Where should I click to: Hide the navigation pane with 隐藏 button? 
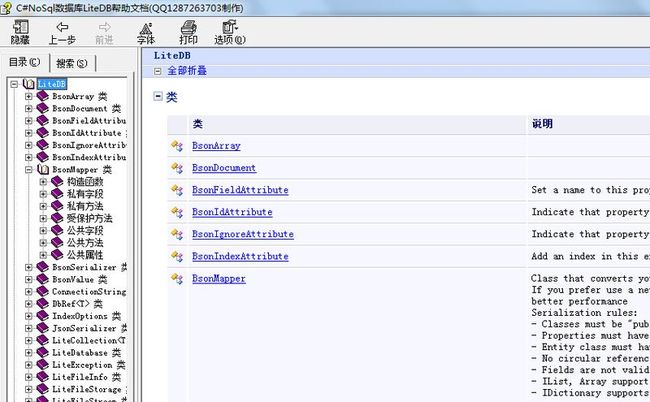point(20,32)
